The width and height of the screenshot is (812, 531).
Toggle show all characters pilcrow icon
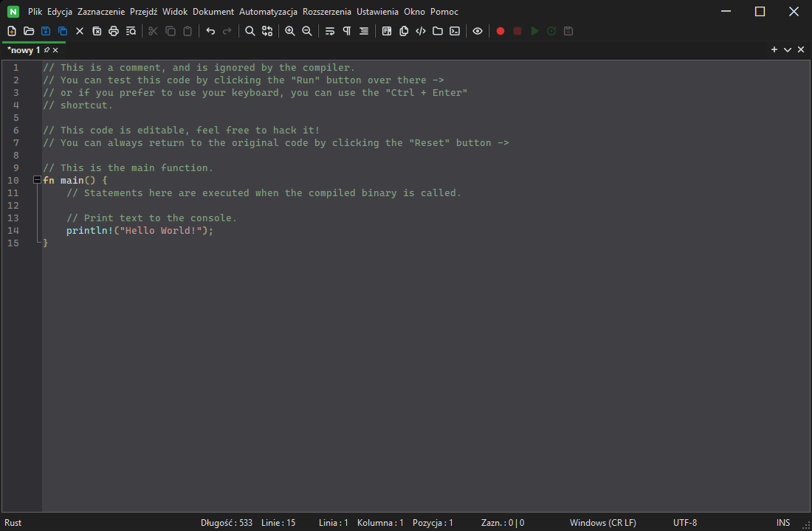pos(347,31)
